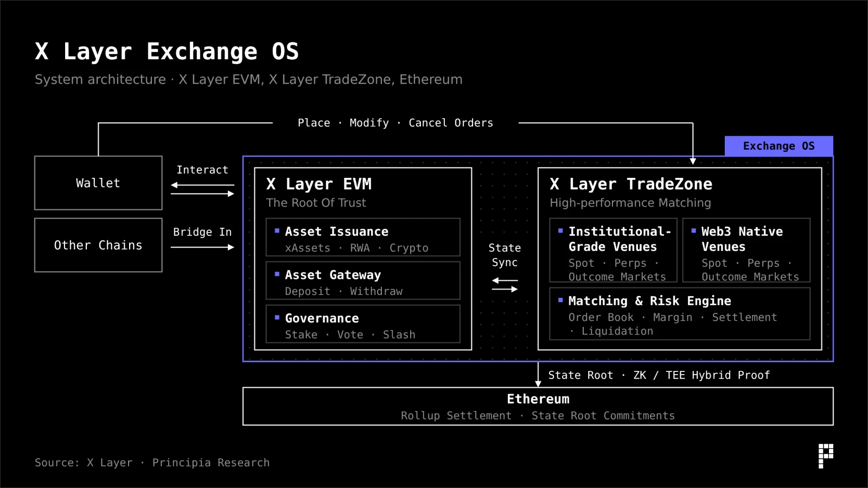This screenshot has width=868, height=488.
Task: Click The Root Of Trust text
Action: 316,203
